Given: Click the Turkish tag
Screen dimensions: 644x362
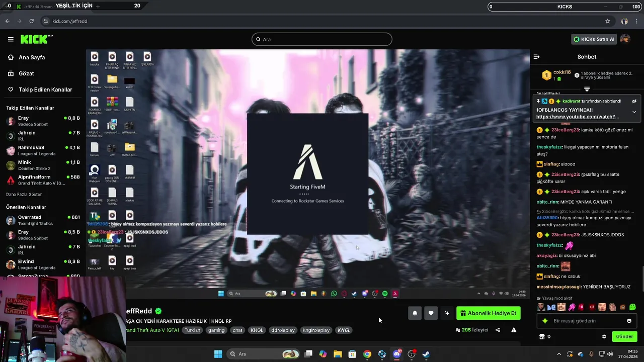Looking at the screenshot, I should (192, 330).
